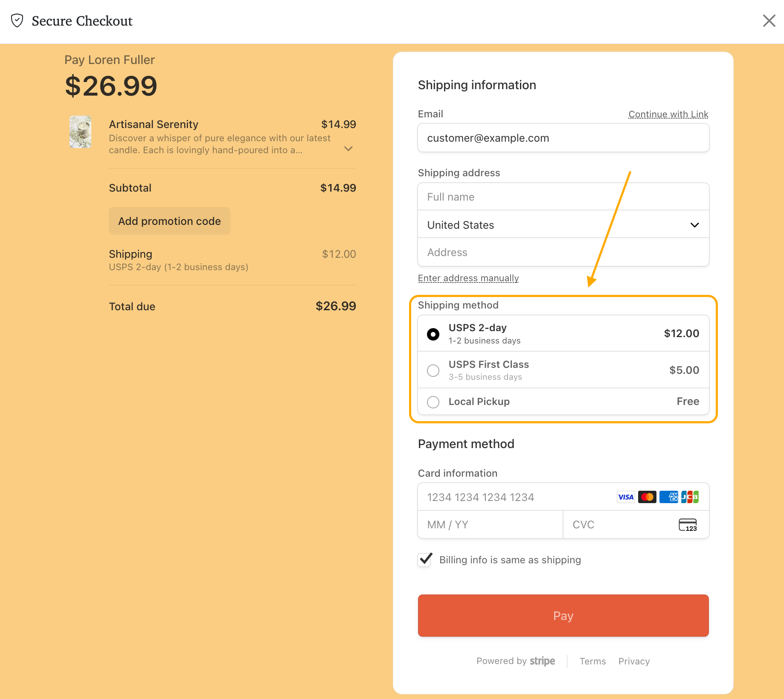Uncheck Billing info is same as shipping

click(424, 560)
